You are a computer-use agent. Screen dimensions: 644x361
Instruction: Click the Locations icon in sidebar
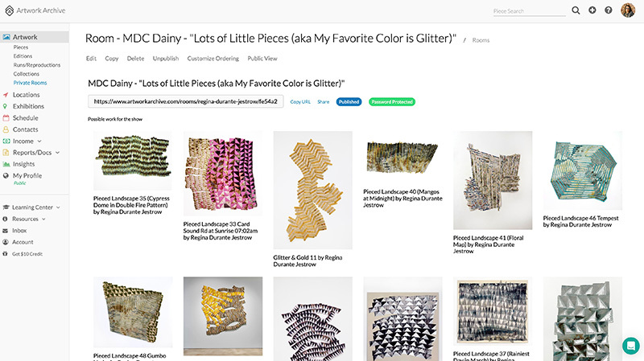click(6, 95)
